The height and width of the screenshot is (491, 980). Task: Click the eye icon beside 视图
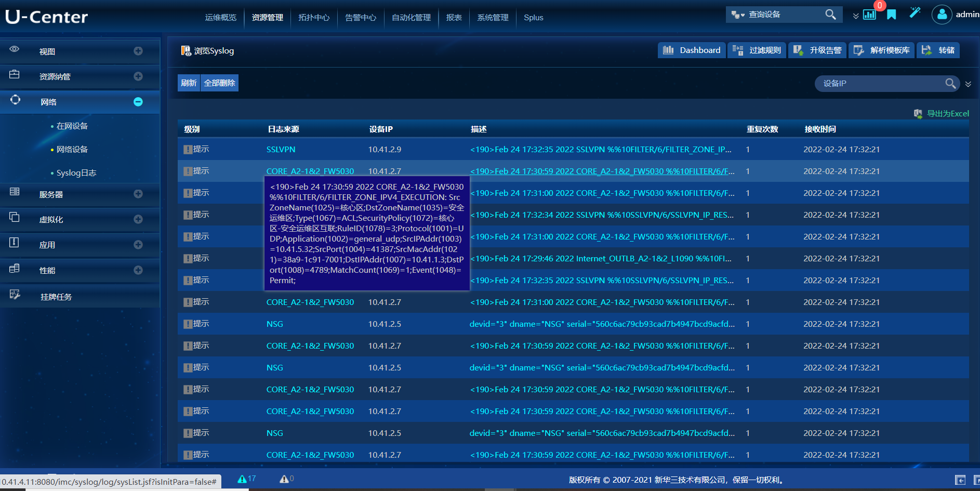click(x=15, y=49)
